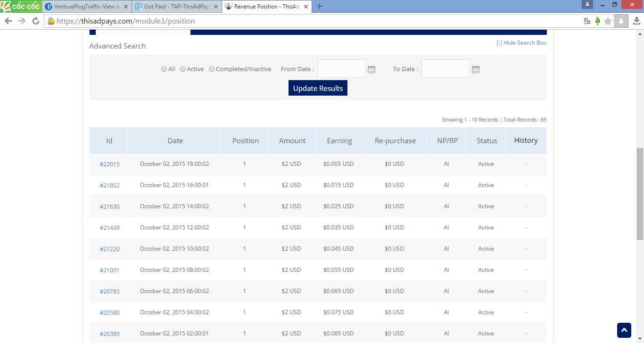
Task: Click the Update Results button
Action: tap(318, 88)
